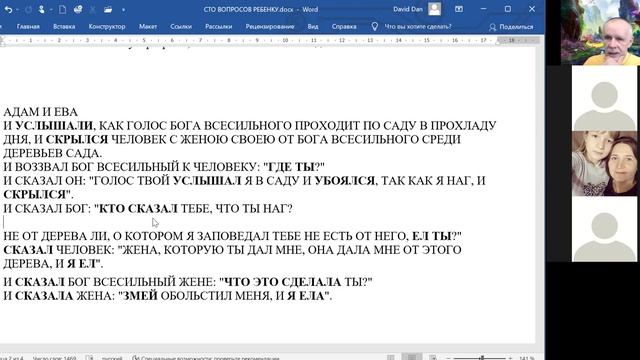The height and width of the screenshot is (360, 640).
Task: Click the participant photo of woman and child
Action: click(x=604, y=163)
